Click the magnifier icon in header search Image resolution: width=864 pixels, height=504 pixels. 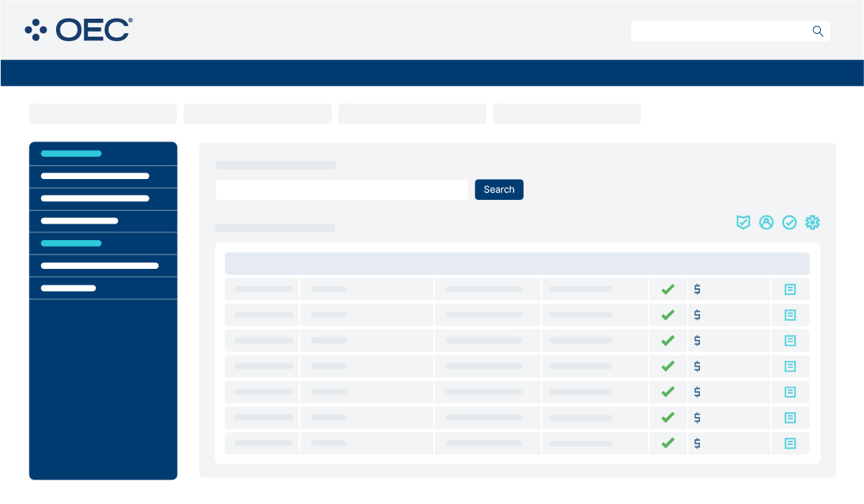pyautogui.click(x=817, y=31)
